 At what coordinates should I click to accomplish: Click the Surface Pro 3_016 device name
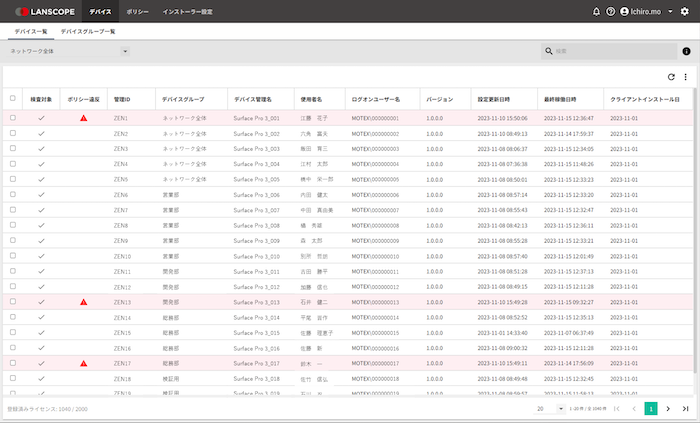click(x=256, y=348)
